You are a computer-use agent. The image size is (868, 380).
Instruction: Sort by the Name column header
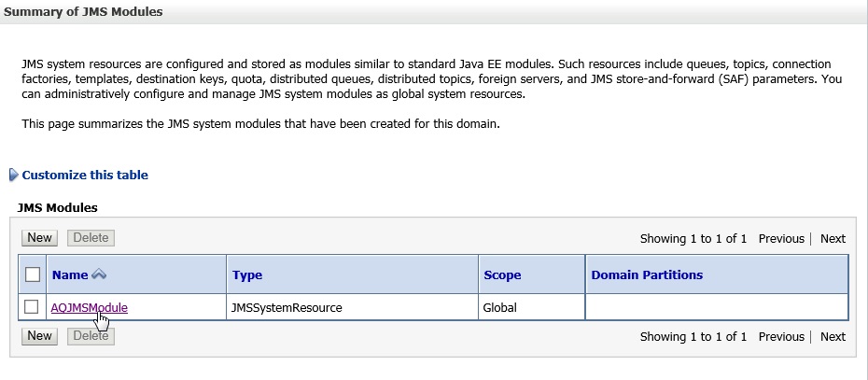coord(70,274)
